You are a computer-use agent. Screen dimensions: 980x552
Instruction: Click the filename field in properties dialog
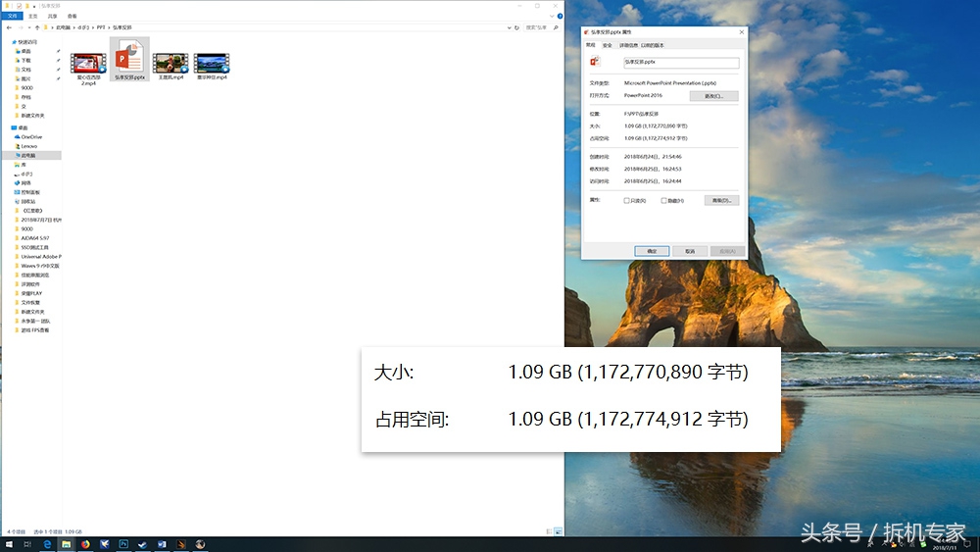[x=680, y=62]
